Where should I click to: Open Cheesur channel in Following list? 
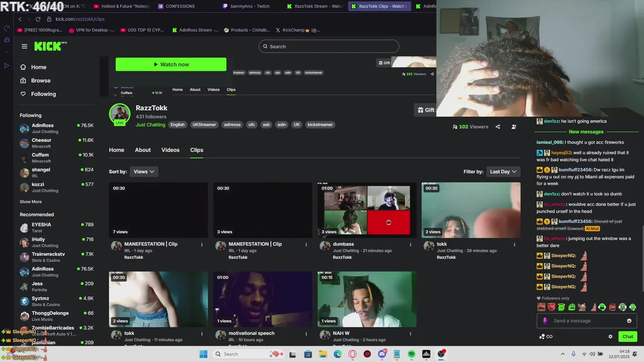pyautogui.click(x=56, y=143)
